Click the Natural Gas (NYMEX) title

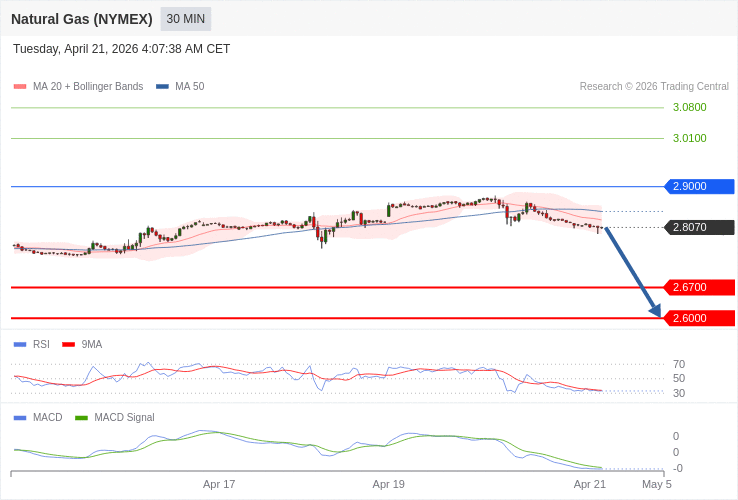82,19
